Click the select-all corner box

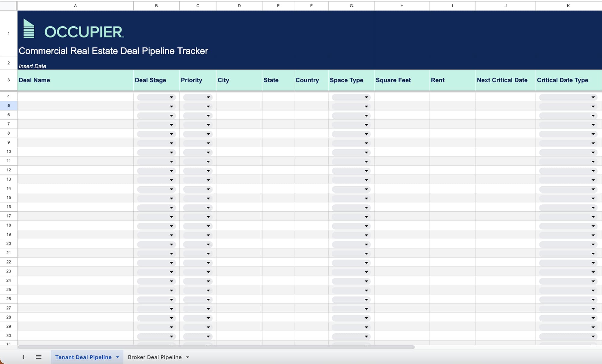pyautogui.click(x=8, y=6)
